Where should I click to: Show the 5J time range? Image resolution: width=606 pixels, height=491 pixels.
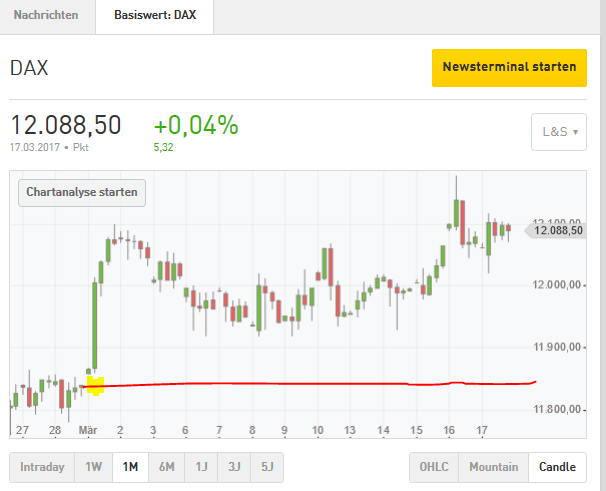point(266,467)
